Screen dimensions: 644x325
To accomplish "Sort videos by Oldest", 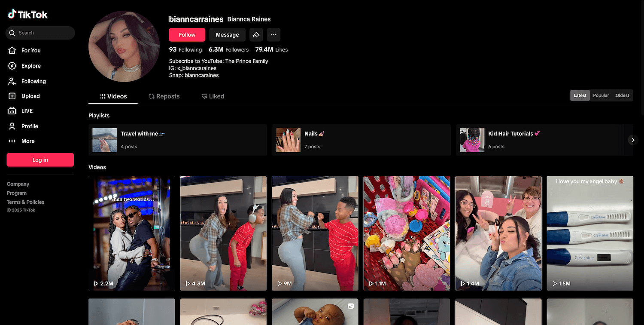I will (622, 95).
